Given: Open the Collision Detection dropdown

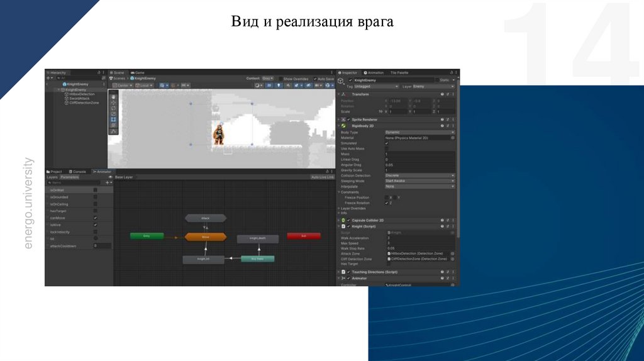Looking at the screenshot, I should (x=419, y=175).
